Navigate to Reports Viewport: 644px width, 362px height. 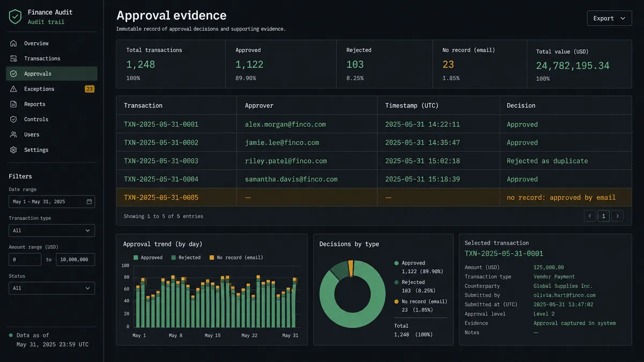pyautogui.click(x=52, y=104)
